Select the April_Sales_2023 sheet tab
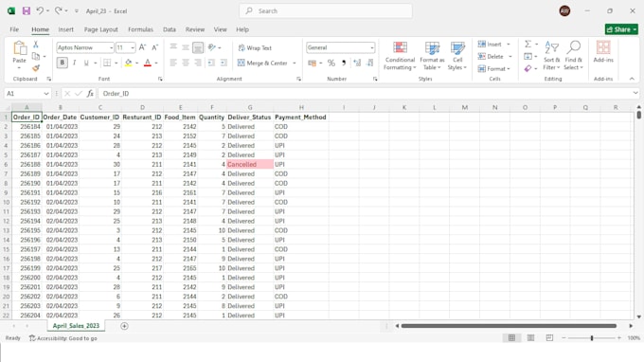Screen dimensions: 644x362 76,326
